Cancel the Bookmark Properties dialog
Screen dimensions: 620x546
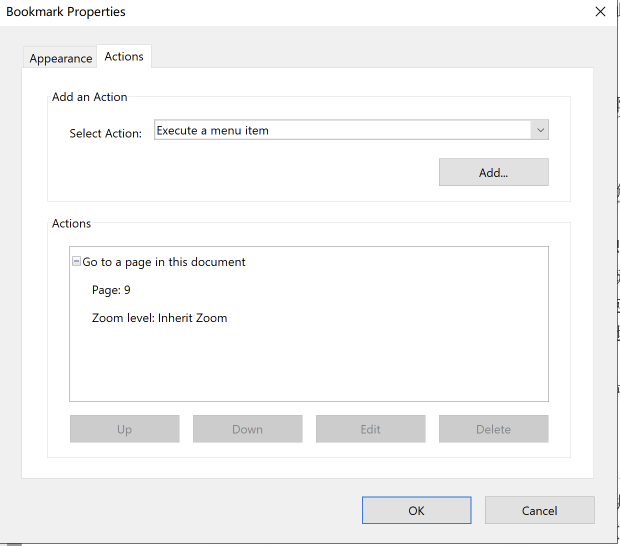[539, 510]
